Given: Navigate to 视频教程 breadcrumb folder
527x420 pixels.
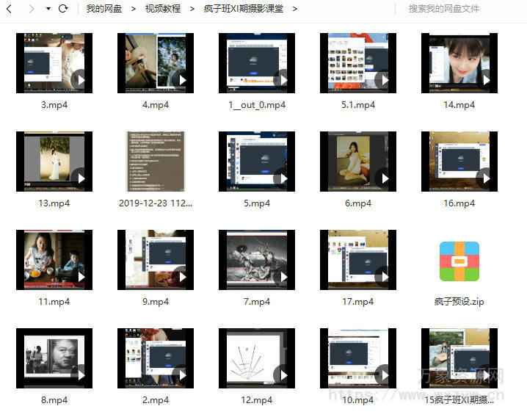Looking at the screenshot, I should (162, 9).
